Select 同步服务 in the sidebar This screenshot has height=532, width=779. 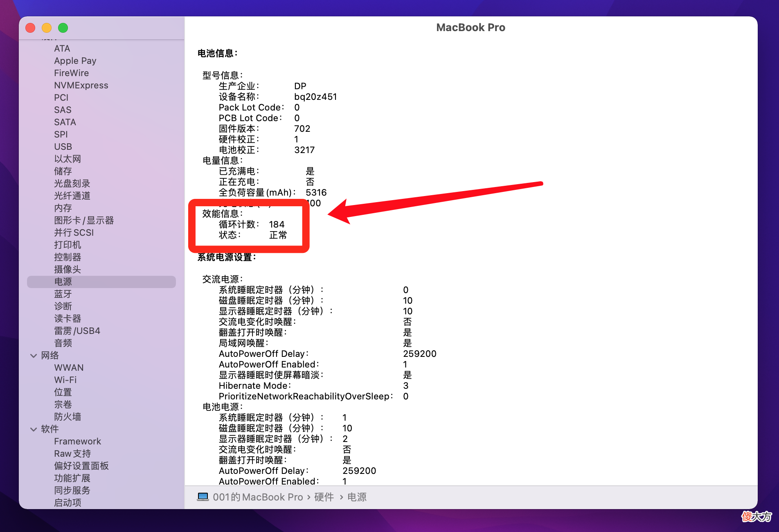[72, 490]
